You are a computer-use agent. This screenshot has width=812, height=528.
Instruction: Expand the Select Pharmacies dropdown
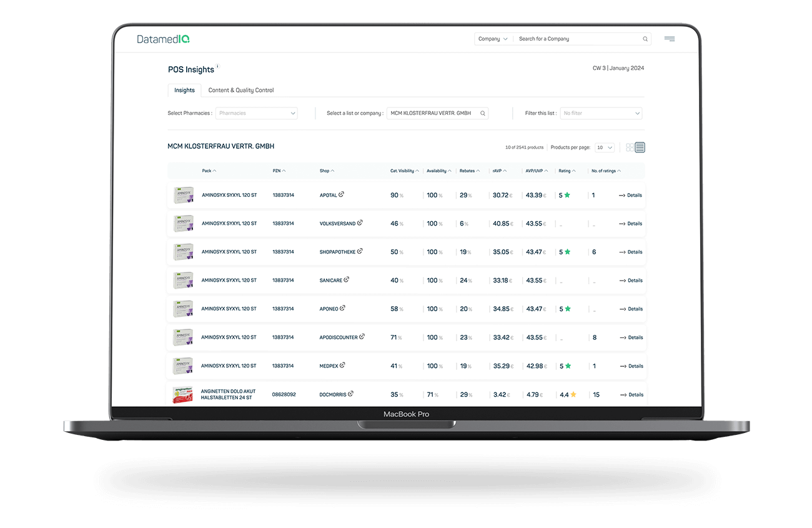coord(257,113)
